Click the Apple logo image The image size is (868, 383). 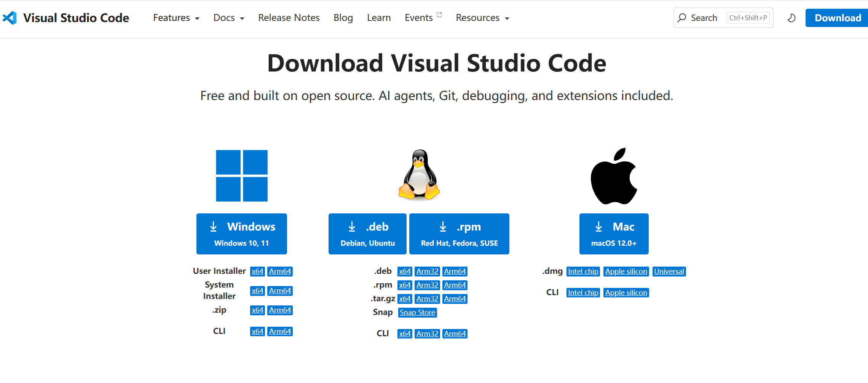coord(614,176)
